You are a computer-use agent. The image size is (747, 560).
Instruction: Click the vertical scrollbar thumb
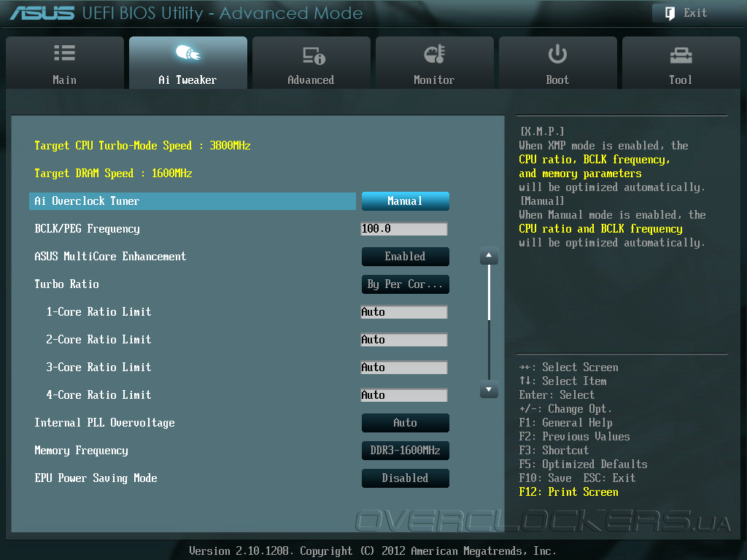tap(489, 293)
